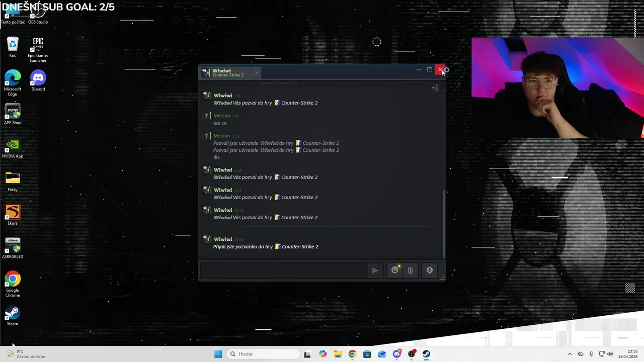Click Wiwiwi name at 20:45 message
The image size is (644, 362).
click(x=223, y=210)
